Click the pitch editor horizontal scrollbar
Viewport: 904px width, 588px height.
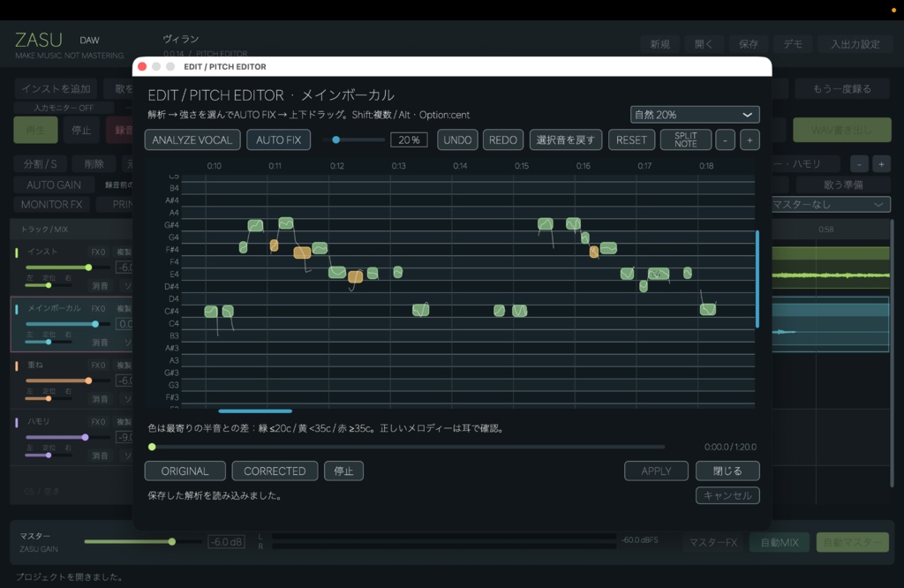pos(255,411)
